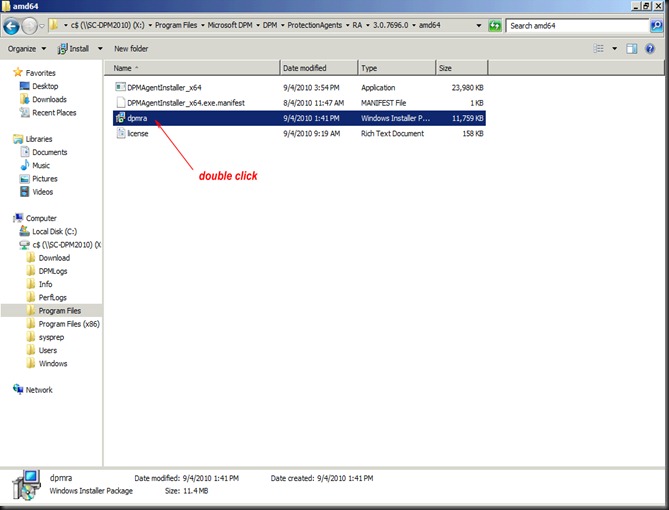Viewport: 669px width, 510px height.
Task: Click the Install toolbar button
Action: pyautogui.click(x=74, y=49)
